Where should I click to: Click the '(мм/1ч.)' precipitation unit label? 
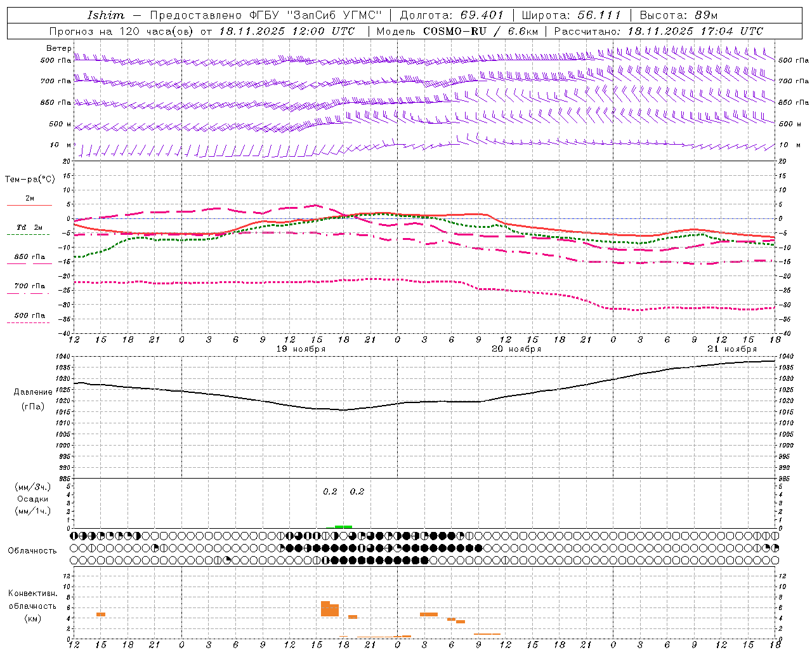(33, 511)
